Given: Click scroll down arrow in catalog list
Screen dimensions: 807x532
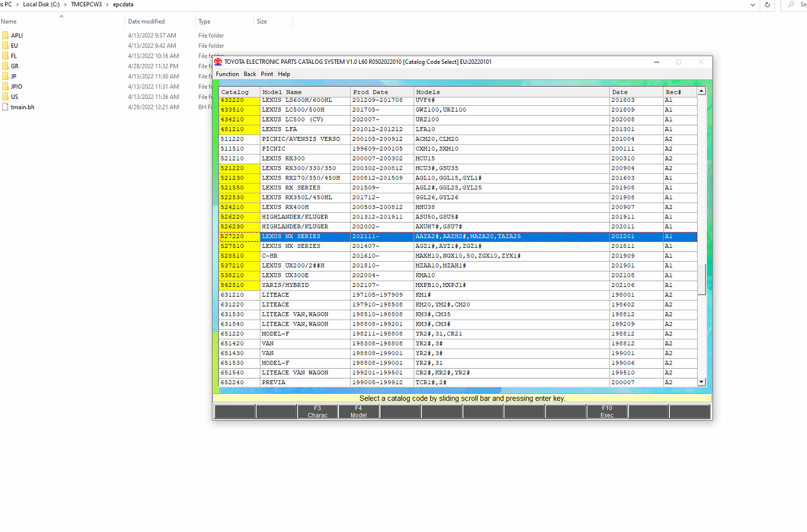Looking at the screenshot, I should pos(701,382).
